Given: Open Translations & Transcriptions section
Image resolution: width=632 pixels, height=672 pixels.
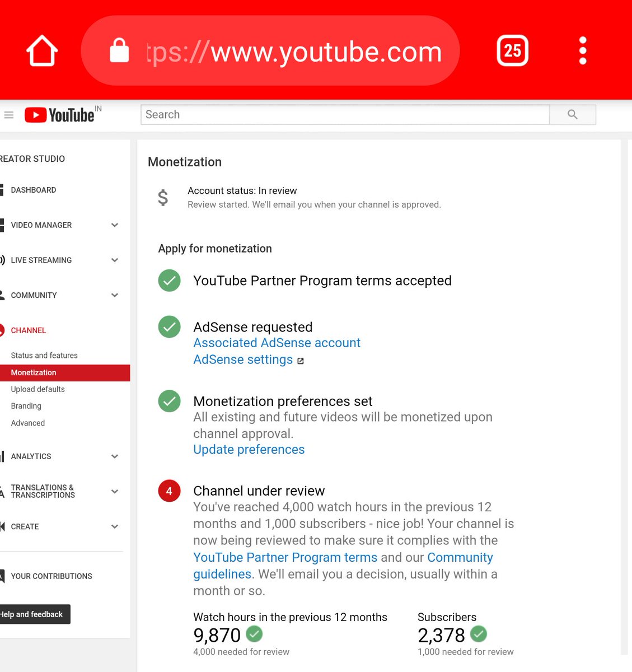Looking at the screenshot, I should point(43,491).
